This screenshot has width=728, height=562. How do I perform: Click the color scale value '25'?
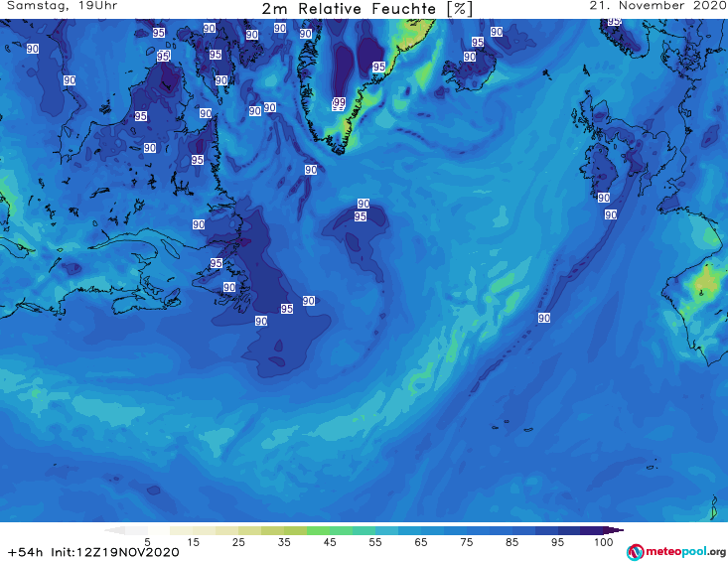pyautogui.click(x=238, y=542)
